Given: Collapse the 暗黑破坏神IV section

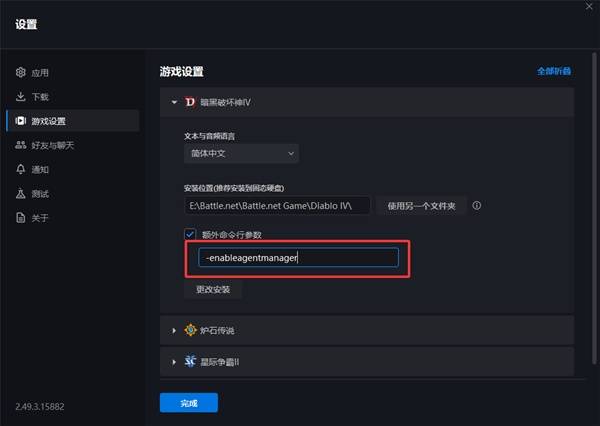Looking at the screenshot, I should point(174,101).
